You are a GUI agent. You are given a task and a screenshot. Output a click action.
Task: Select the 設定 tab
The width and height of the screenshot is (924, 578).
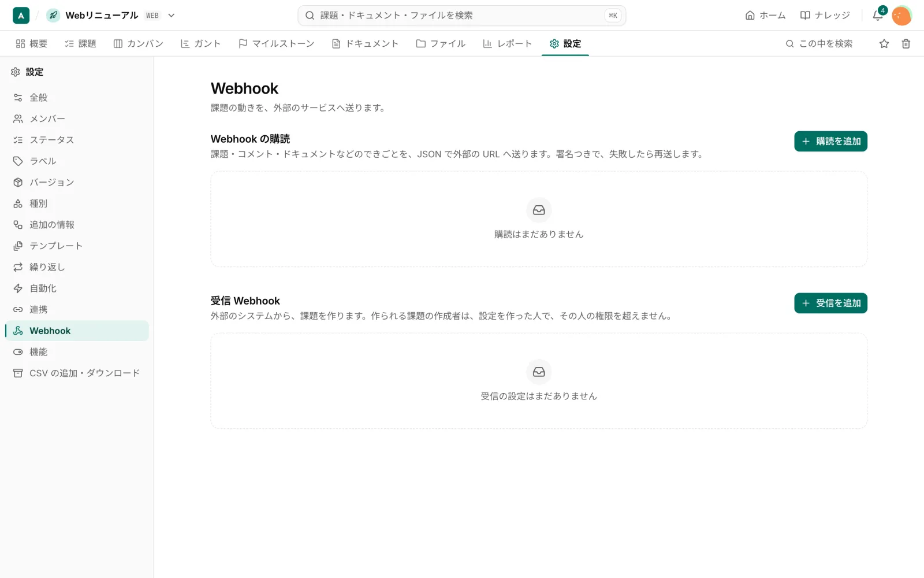coord(565,43)
